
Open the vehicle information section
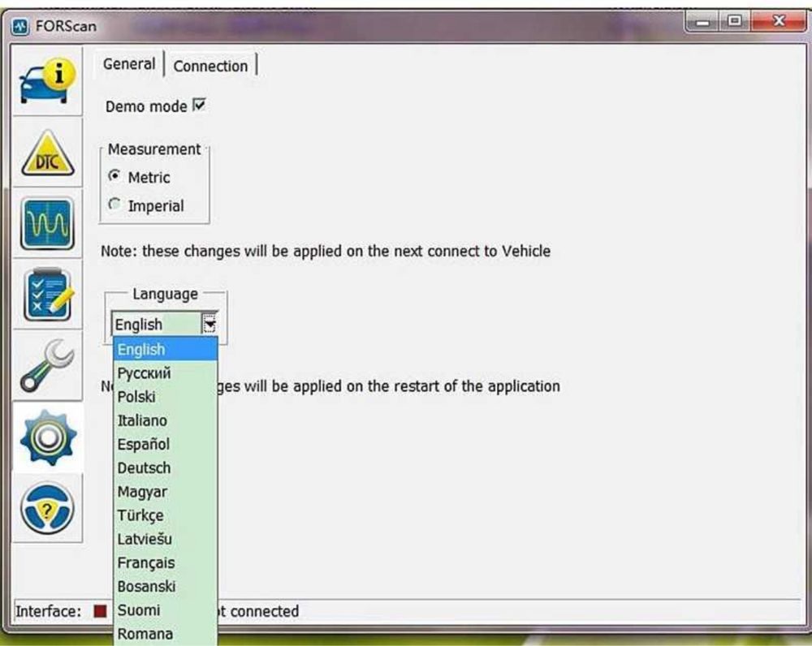click(47, 81)
